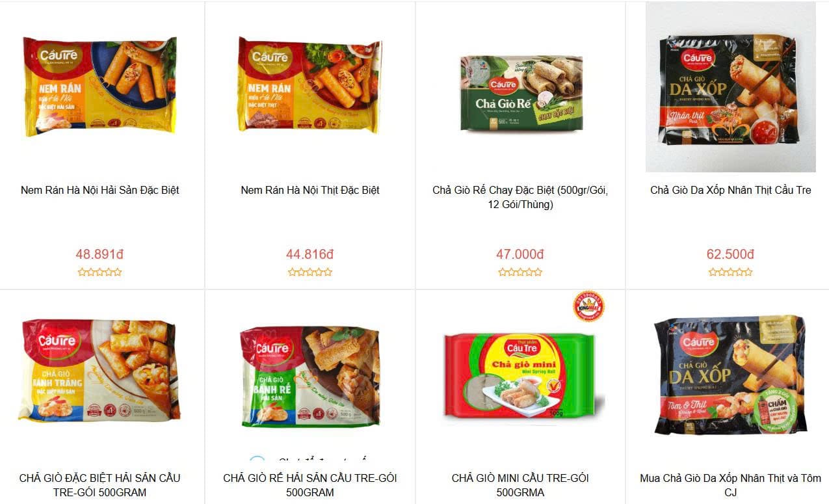Open Mua Chả Giò Da Xốp Nhân Thịt và Tôm link
The width and height of the screenshot is (829, 504).
click(x=731, y=485)
